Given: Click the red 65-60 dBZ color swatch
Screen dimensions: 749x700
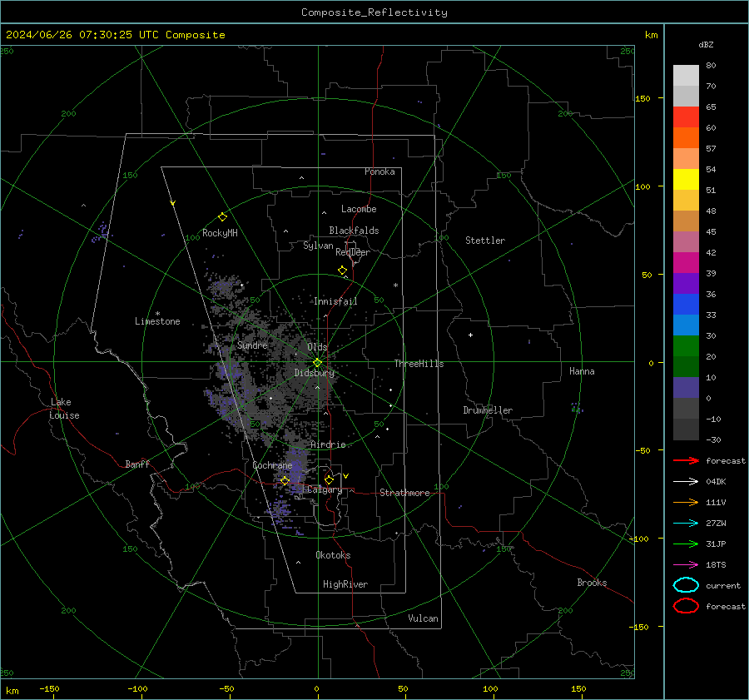Looking at the screenshot, I should pyautogui.click(x=686, y=117).
